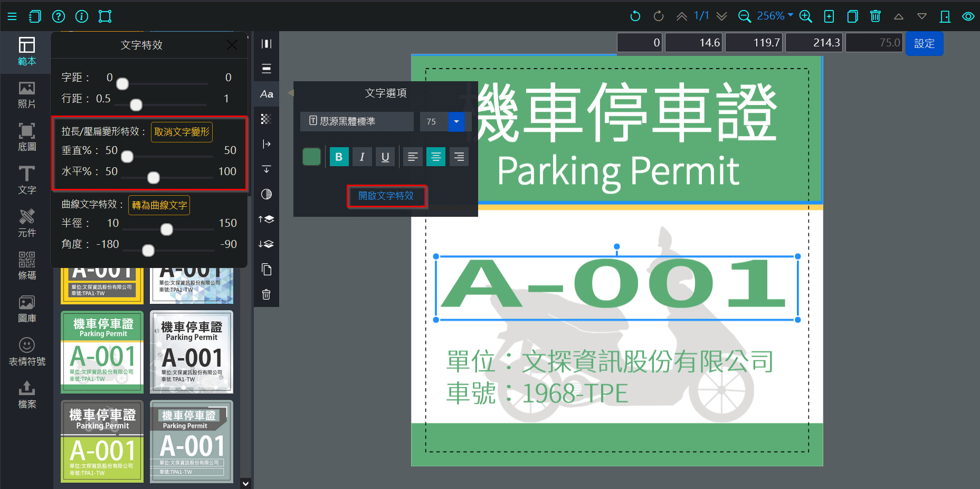
Task: Toggle bold formatting on the text
Action: point(339,156)
